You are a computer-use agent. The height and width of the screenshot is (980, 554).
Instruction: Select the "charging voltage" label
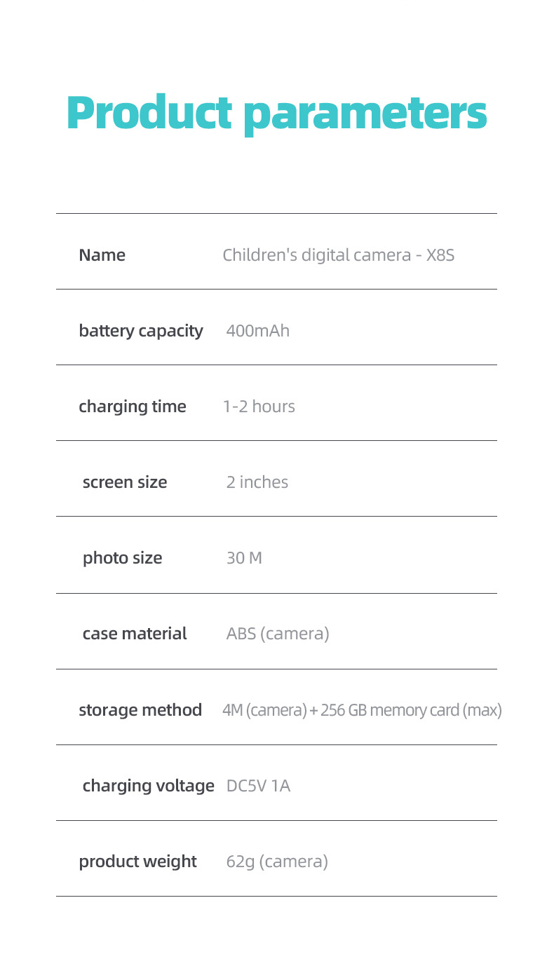pyautogui.click(x=149, y=786)
